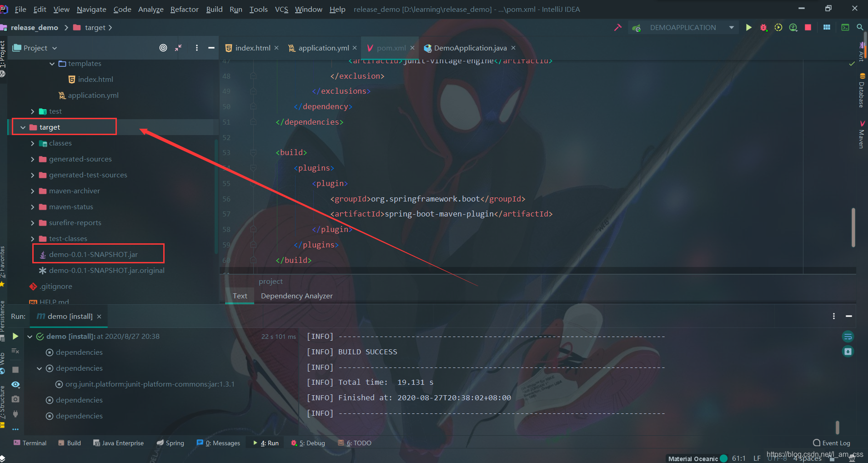The height and width of the screenshot is (463, 868).
Task: Open Maven side tool window
Action: [861, 135]
